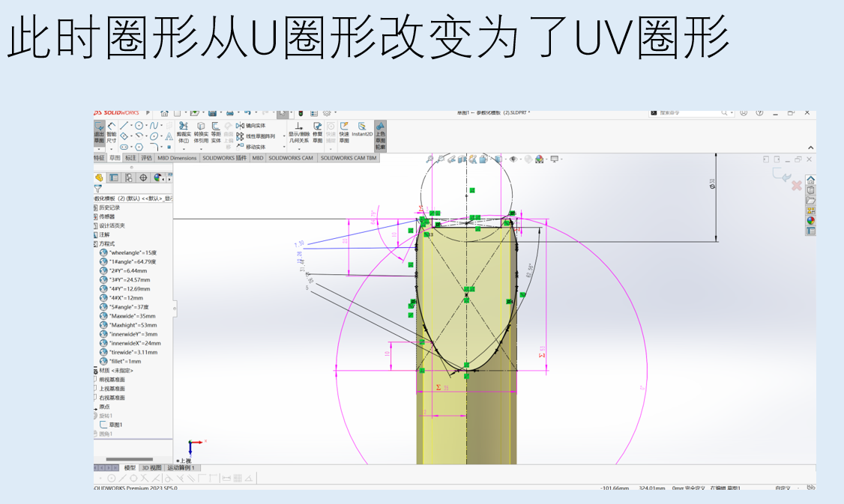The width and height of the screenshot is (844, 504).
Task: Expand Trim Entities dropdown arrow
Action: [x=184, y=149]
